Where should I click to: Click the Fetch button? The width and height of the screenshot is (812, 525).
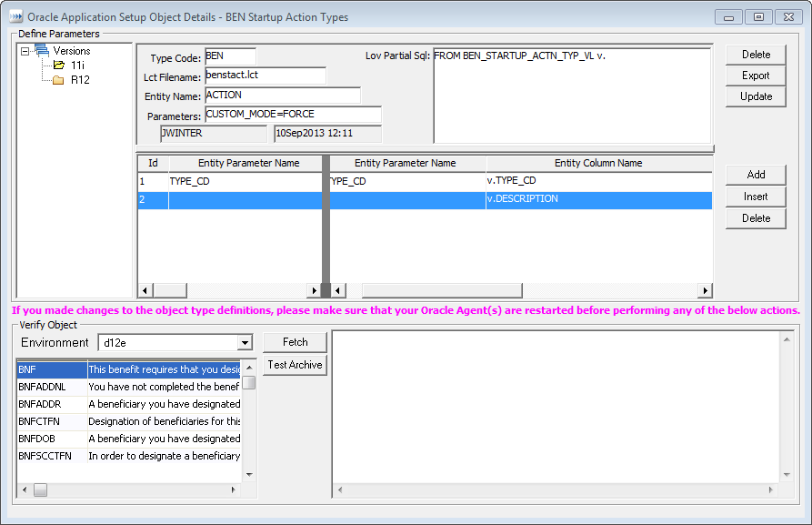tap(296, 342)
